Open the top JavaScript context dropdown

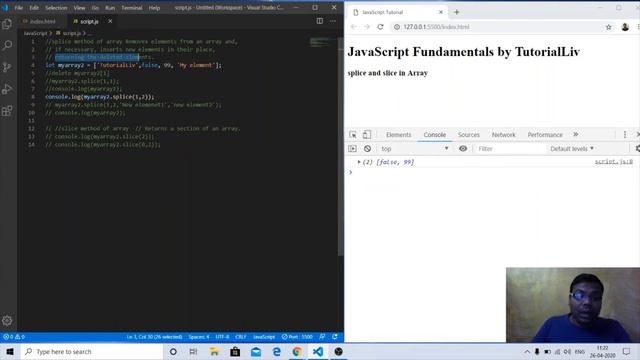coord(415,149)
